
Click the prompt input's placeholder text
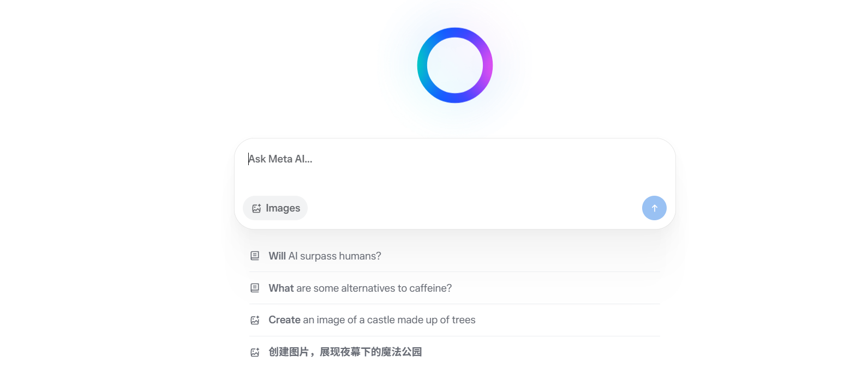tap(280, 159)
